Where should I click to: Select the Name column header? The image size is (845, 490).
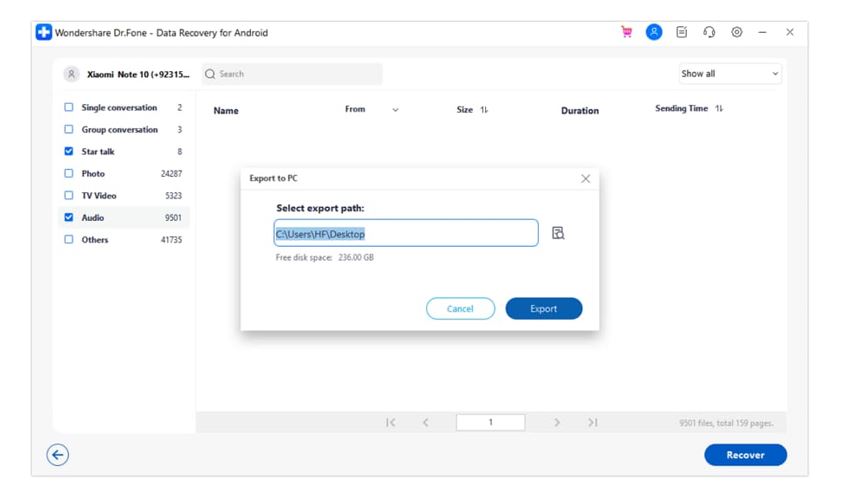click(226, 111)
